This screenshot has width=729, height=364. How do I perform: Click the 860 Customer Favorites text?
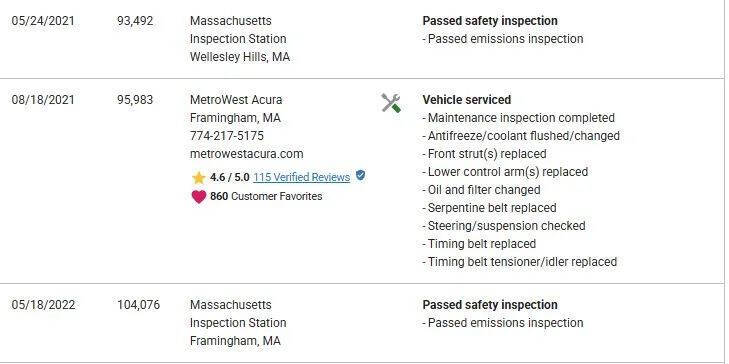266,196
